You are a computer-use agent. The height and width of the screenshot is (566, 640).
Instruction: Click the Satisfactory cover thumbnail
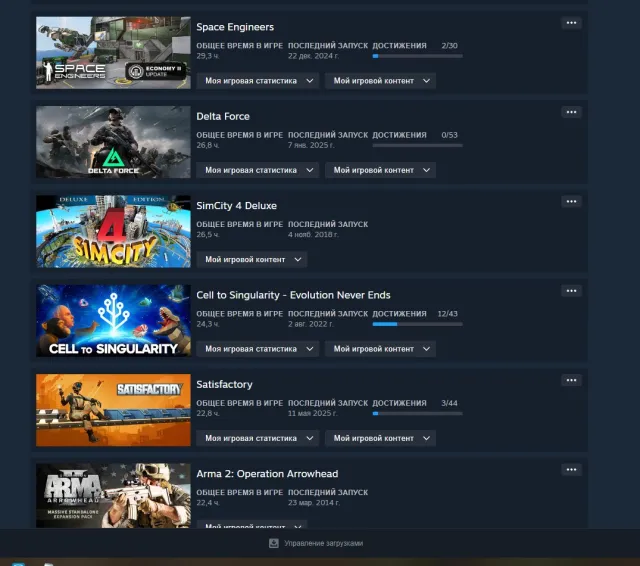point(113,410)
